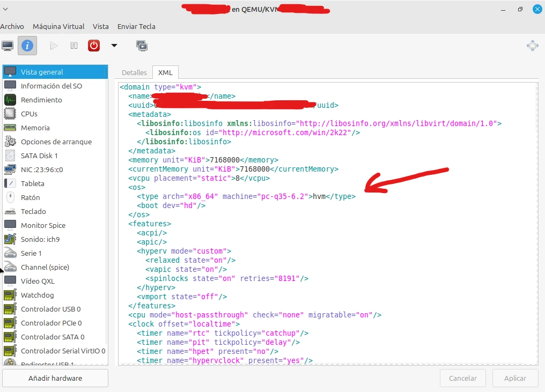Toggle fullscreen icon at toolbar right
The height and width of the screenshot is (392, 545).
click(x=533, y=46)
